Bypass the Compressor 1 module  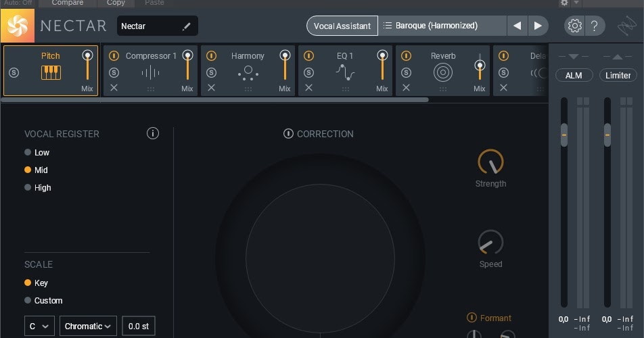click(x=114, y=56)
